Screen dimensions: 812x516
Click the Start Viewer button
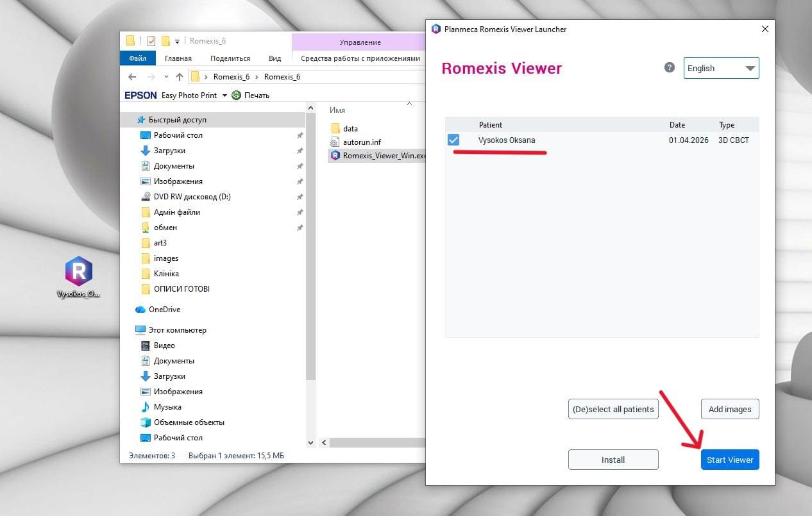click(x=729, y=460)
